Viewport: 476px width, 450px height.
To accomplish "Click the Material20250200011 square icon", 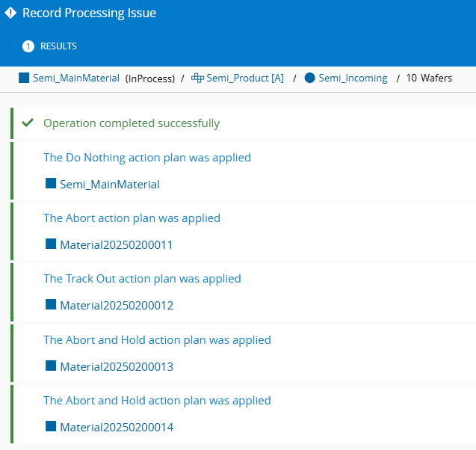I will click(x=51, y=244).
